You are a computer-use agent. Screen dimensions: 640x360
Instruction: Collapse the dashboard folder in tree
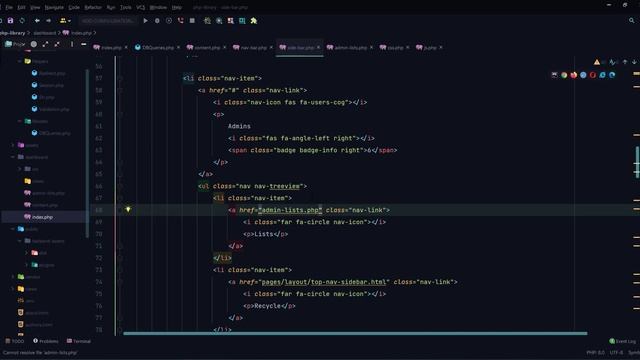coord(13,157)
